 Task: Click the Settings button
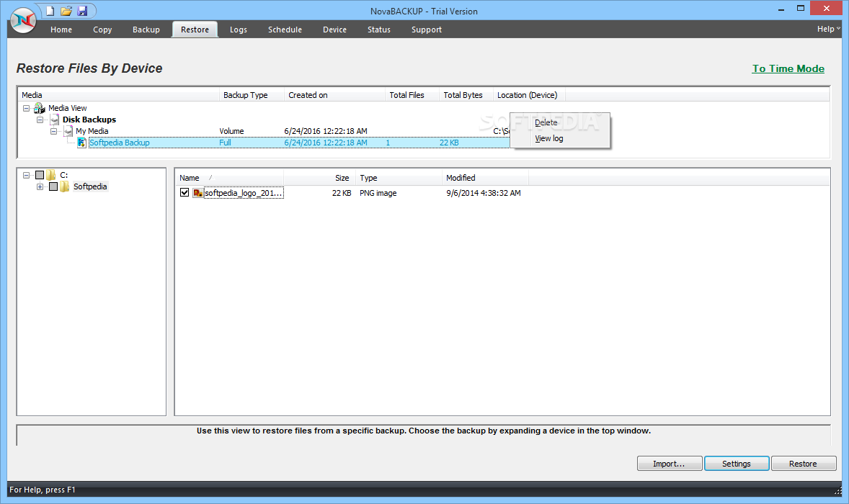click(x=737, y=464)
